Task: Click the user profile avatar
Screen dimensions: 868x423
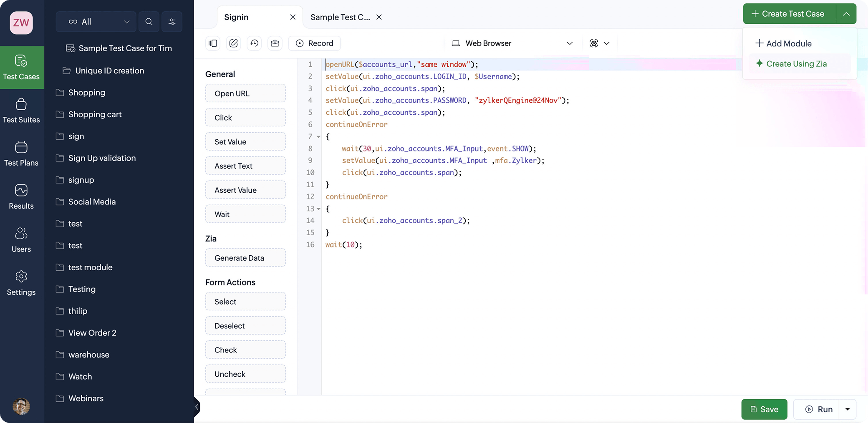Action: [x=21, y=406]
